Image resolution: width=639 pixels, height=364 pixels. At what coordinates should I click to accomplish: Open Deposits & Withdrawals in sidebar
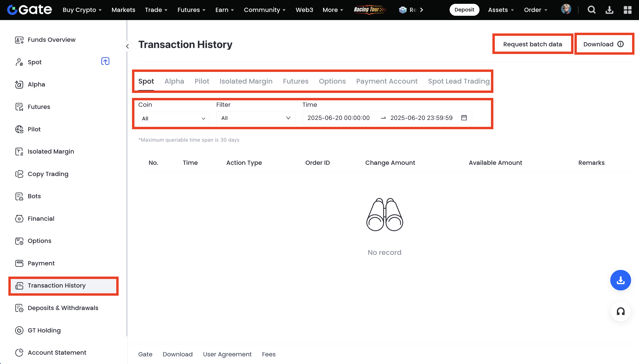click(x=63, y=308)
